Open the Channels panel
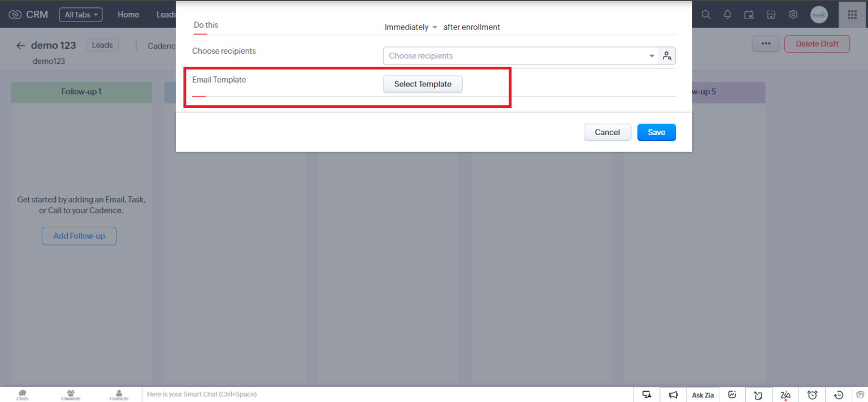This screenshot has height=402, width=868. coord(70,394)
